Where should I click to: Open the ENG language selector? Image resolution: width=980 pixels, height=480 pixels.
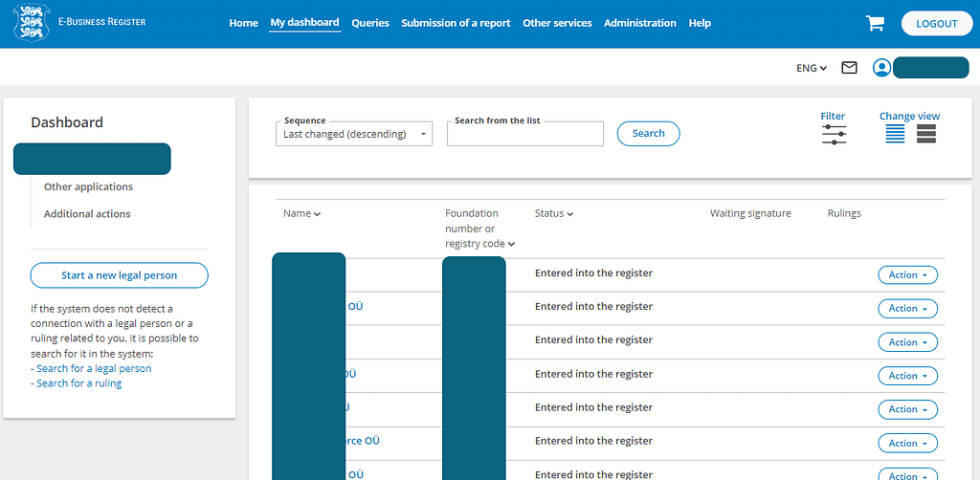tap(811, 68)
